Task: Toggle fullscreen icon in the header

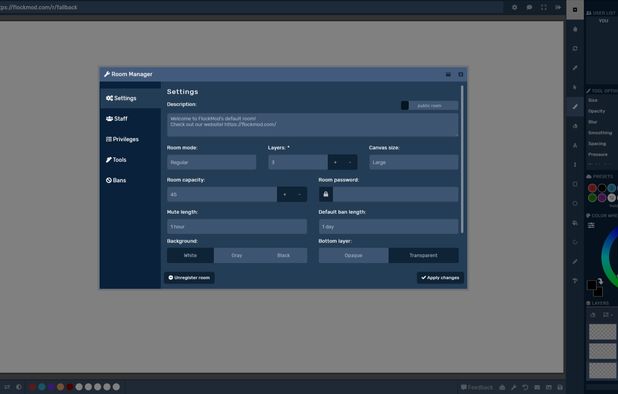Action: [x=544, y=7]
